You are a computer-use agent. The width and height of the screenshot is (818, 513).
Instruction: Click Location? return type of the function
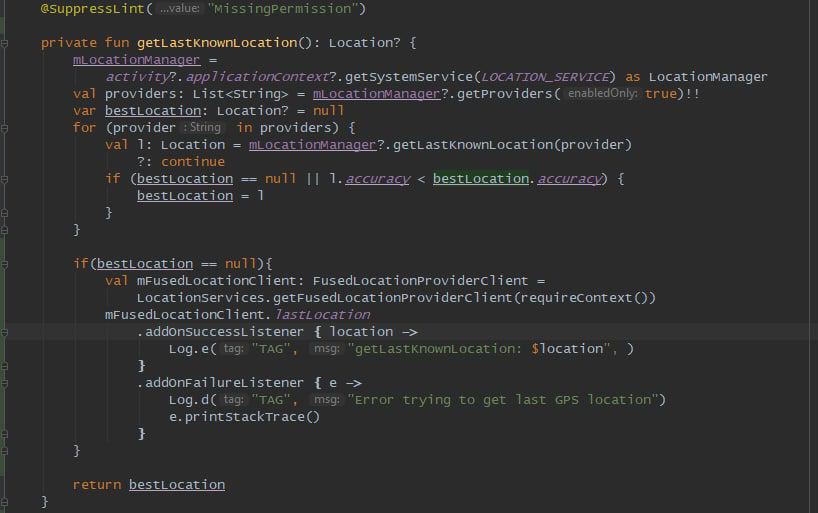click(365, 43)
